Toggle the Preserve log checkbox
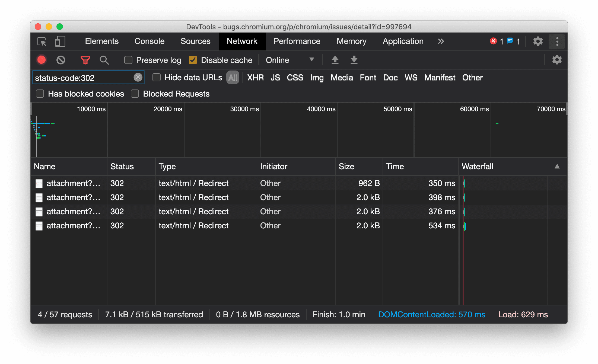Image resolution: width=598 pixels, height=364 pixels. (128, 60)
